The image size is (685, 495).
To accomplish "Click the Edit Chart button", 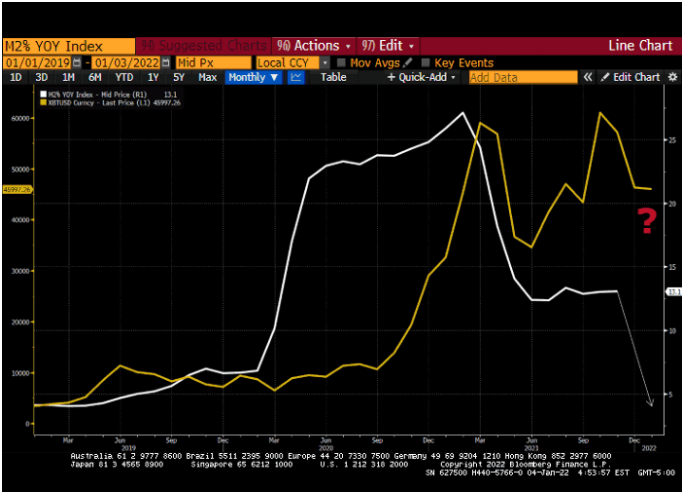I will click(630, 77).
